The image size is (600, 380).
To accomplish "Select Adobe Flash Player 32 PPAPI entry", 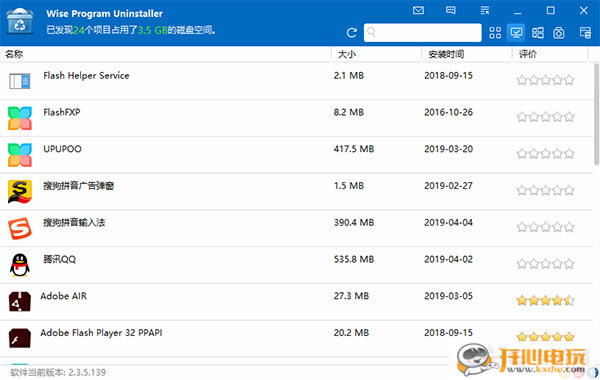I will tap(297, 338).
